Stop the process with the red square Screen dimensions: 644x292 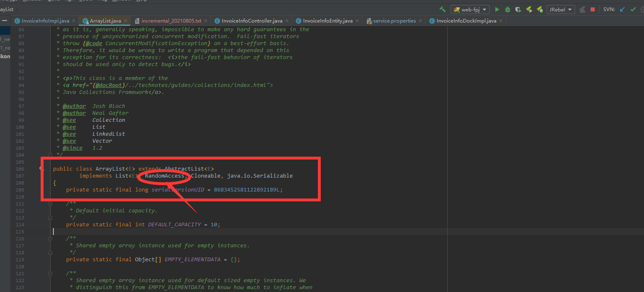coord(593,9)
